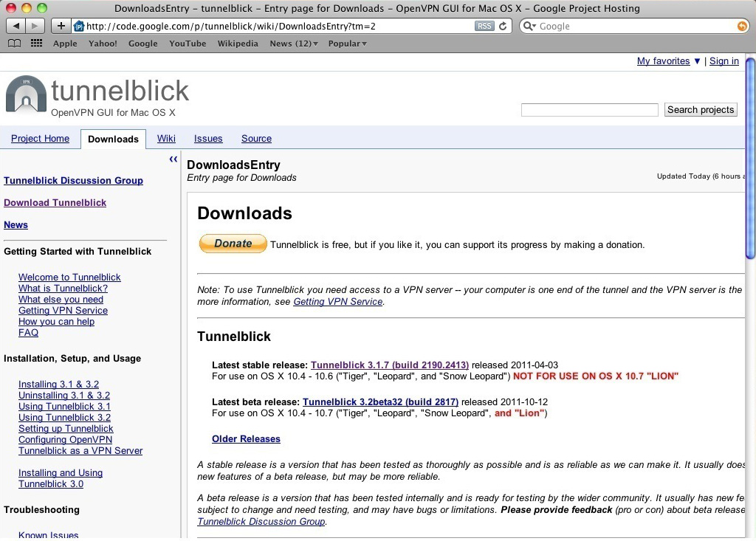Select the 'Getting Started with Tunnelblick' heading
Image resolution: width=756 pixels, height=541 pixels.
pos(78,251)
